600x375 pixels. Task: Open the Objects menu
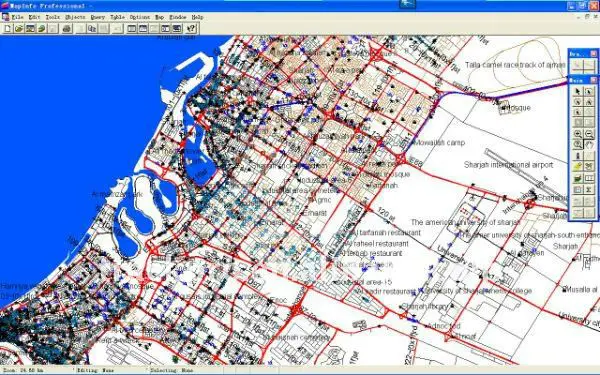[x=75, y=17]
